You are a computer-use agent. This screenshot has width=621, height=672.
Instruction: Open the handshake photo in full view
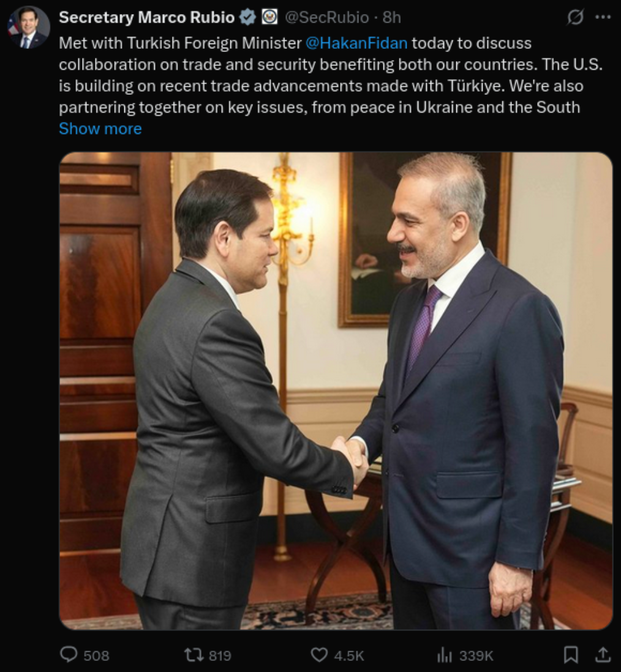point(336,391)
